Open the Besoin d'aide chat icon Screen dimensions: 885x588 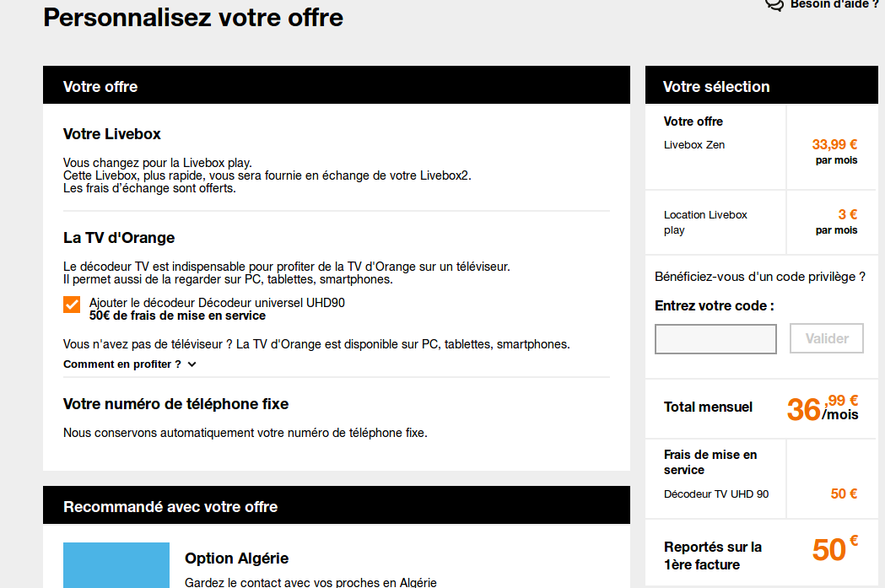coord(774,4)
